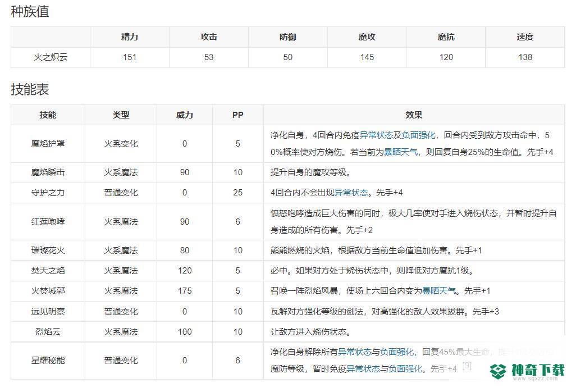
Task: Select the 火之炽云 row name cell
Action: coord(51,57)
